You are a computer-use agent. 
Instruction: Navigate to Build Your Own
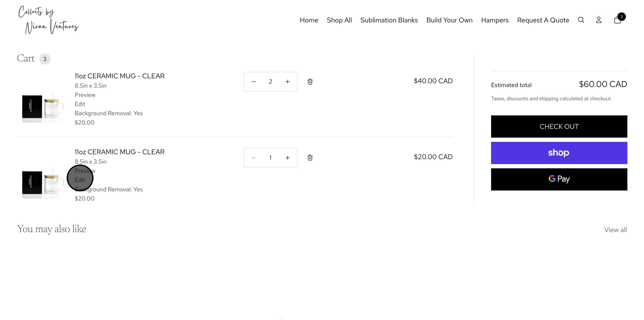point(449,20)
